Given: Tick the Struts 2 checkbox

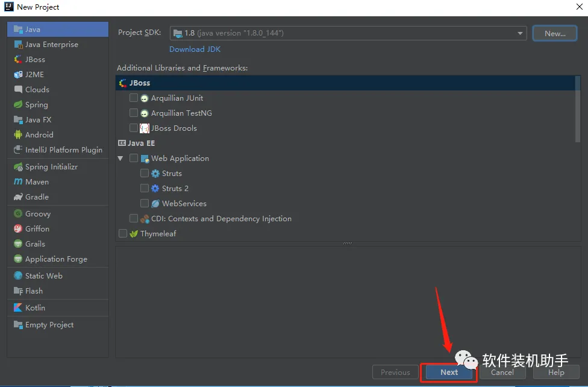Looking at the screenshot, I should coord(145,188).
